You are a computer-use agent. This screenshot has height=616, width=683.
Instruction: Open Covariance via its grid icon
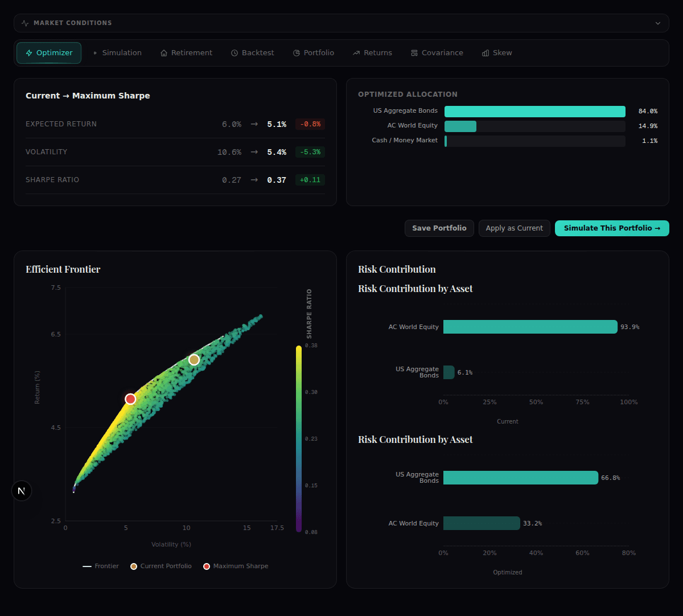[415, 52]
